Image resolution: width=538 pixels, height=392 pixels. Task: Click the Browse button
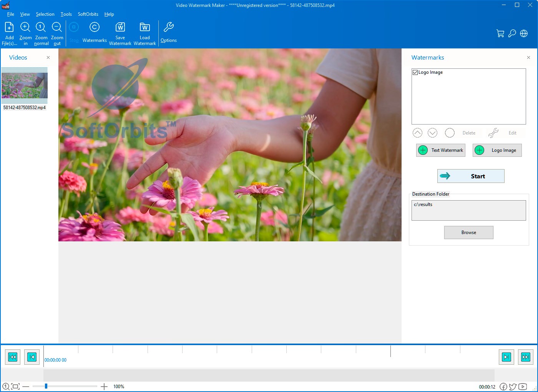point(468,233)
